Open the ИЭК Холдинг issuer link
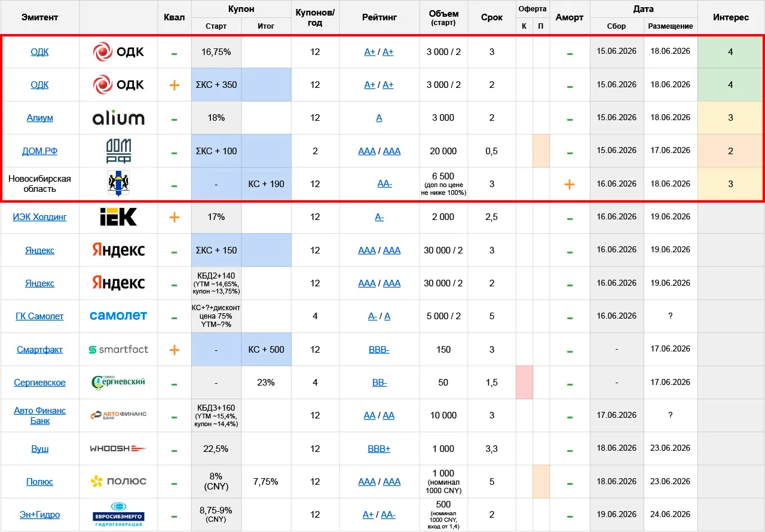Screen dimensions: 765x532 click(39, 217)
